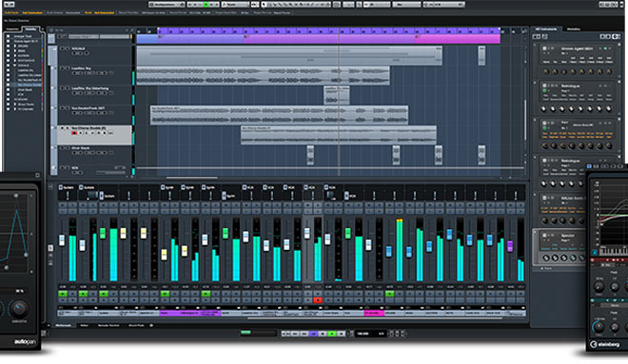Open the Groove Agent SE instrument name
The image size is (628, 364).
pyautogui.click(x=578, y=48)
